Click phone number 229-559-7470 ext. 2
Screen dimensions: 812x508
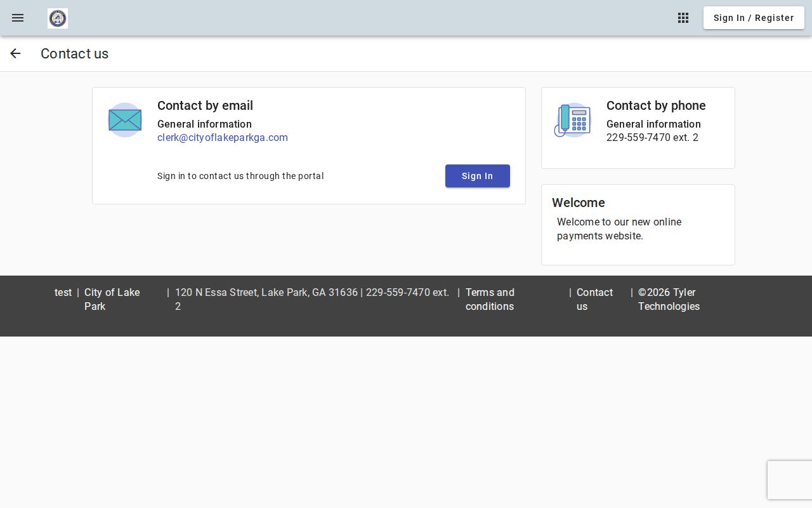pos(652,138)
